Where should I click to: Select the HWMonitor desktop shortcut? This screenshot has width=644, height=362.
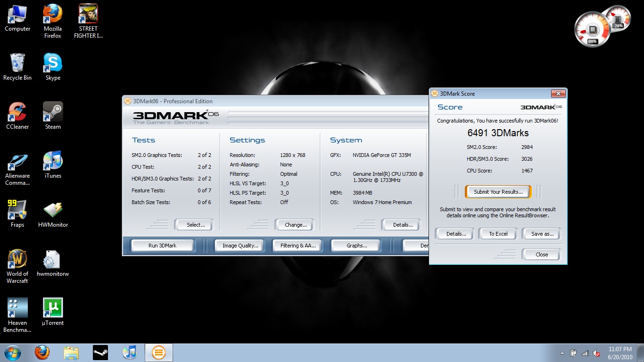tap(53, 214)
